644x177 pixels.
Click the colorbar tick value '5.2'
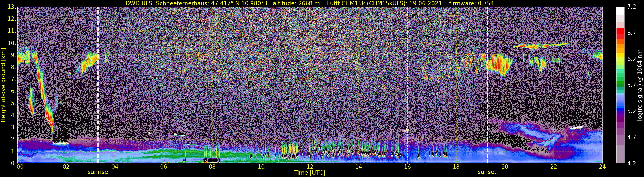632,111
